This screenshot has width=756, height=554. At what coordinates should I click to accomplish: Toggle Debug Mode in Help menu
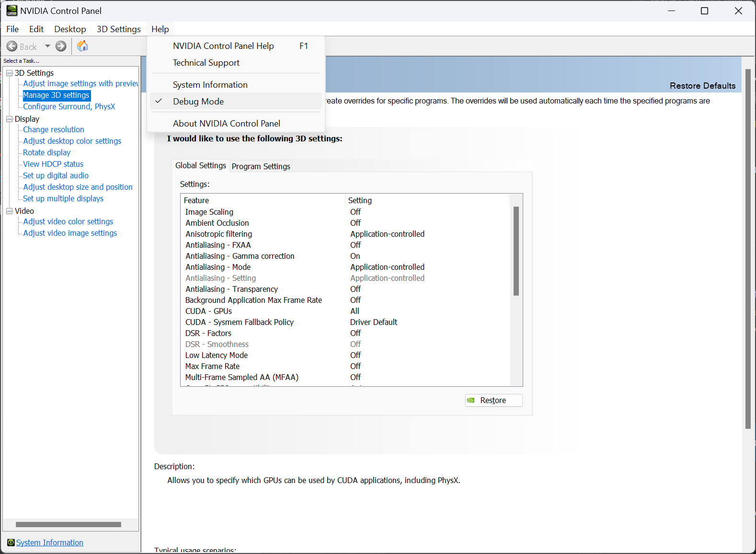198,102
